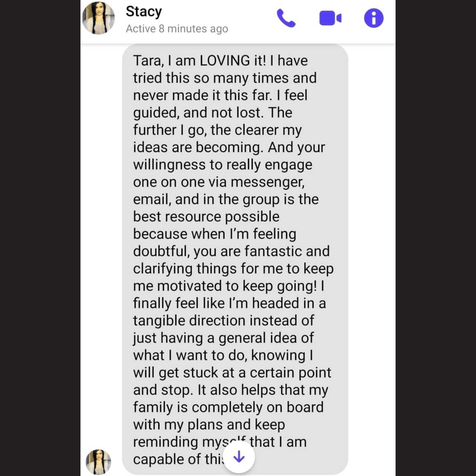The image size is (476, 476).
Task: Tap the phrase 'will get stuck at a certain point'
Action: click(x=232, y=373)
